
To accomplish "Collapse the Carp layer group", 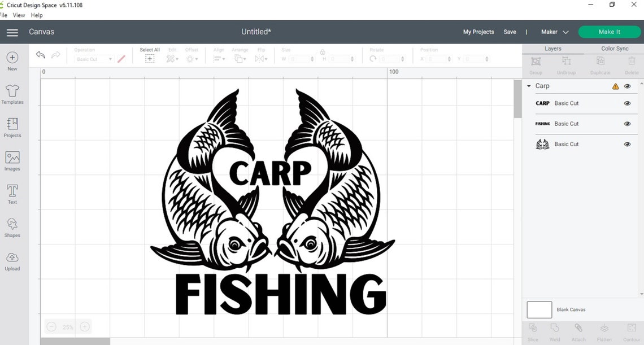I will [528, 86].
